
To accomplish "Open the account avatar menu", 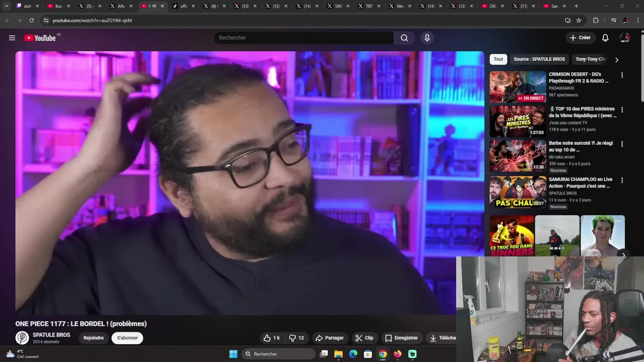I will coord(625,38).
